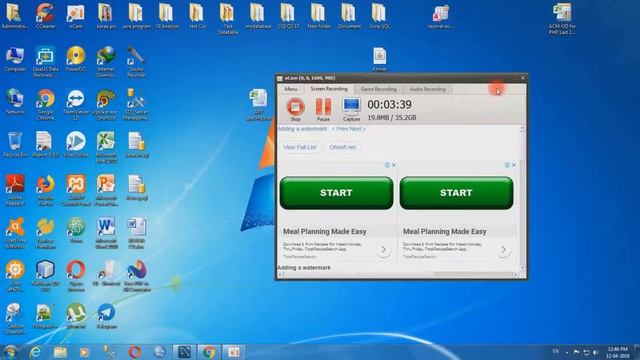Viewport: 640px width, 360px height.
Task: Click the left ad's START button
Action: [336, 193]
